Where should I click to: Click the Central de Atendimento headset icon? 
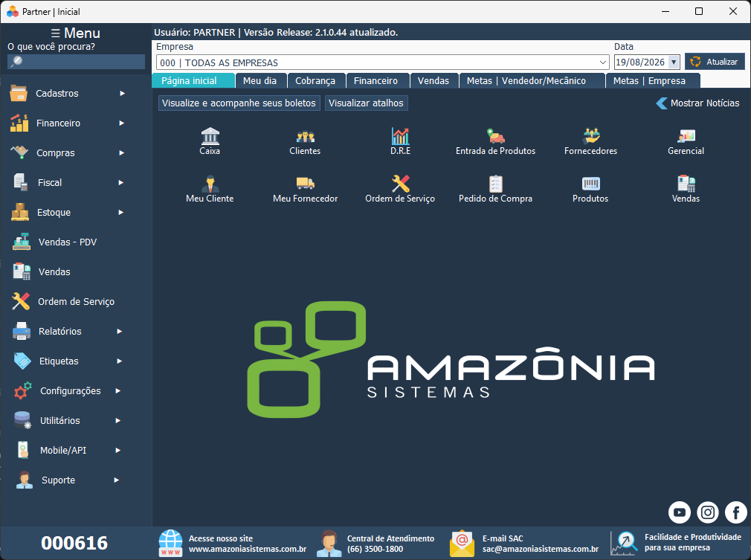tap(329, 543)
